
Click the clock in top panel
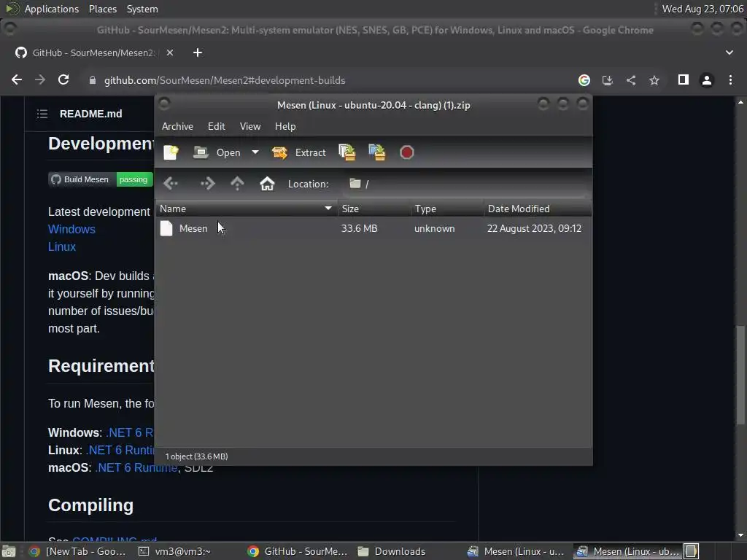tap(703, 9)
